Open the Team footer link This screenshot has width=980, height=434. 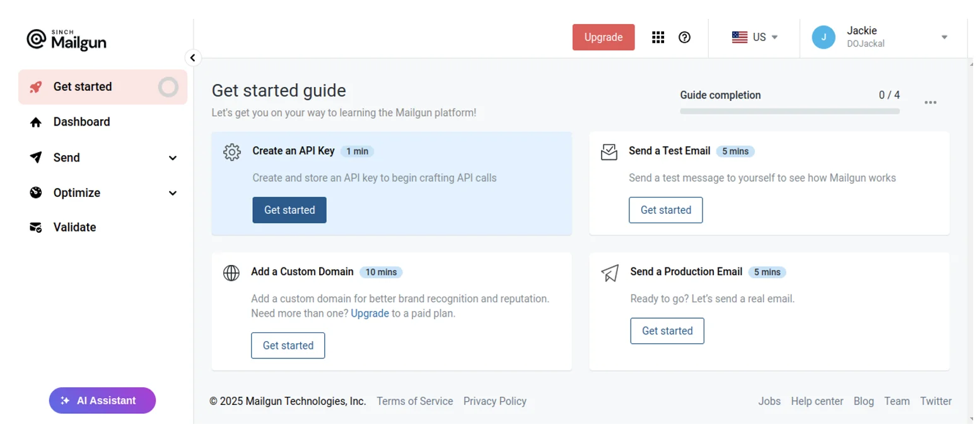(x=897, y=401)
